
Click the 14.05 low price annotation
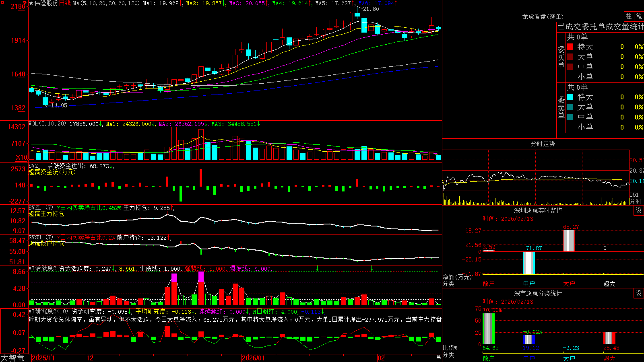click(x=59, y=105)
